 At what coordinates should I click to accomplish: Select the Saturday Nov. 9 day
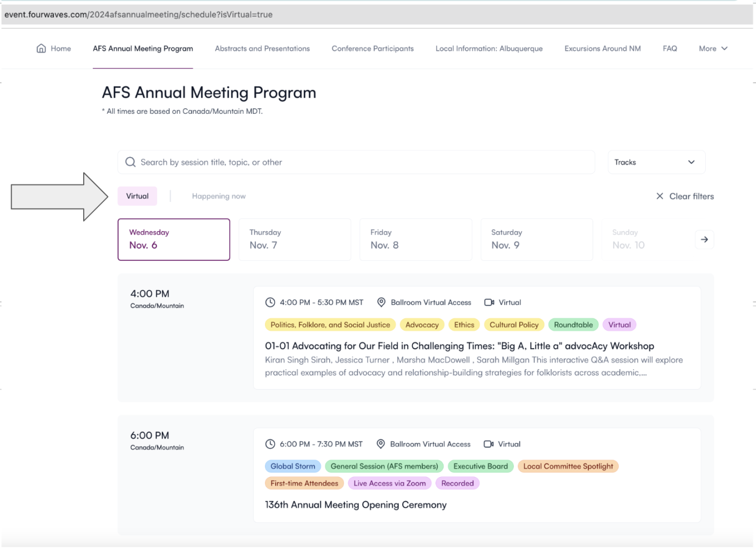coord(536,240)
